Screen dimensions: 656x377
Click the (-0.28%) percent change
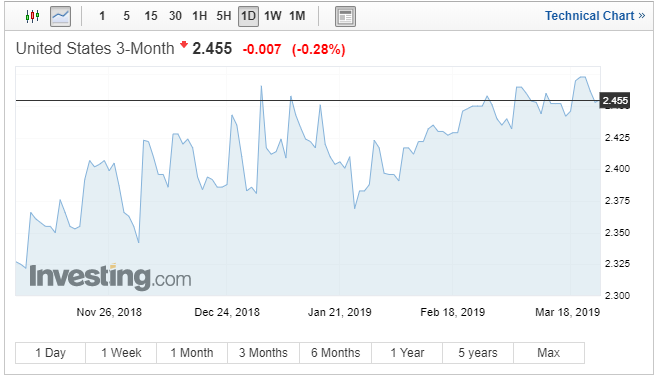click(x=319, y=49)
